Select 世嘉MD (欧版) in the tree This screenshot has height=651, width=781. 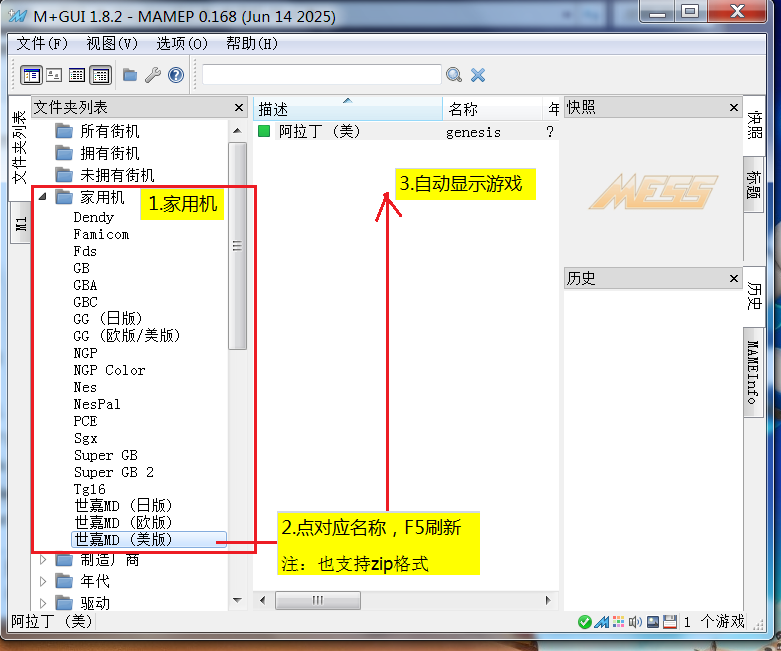(x=123, y=523)
